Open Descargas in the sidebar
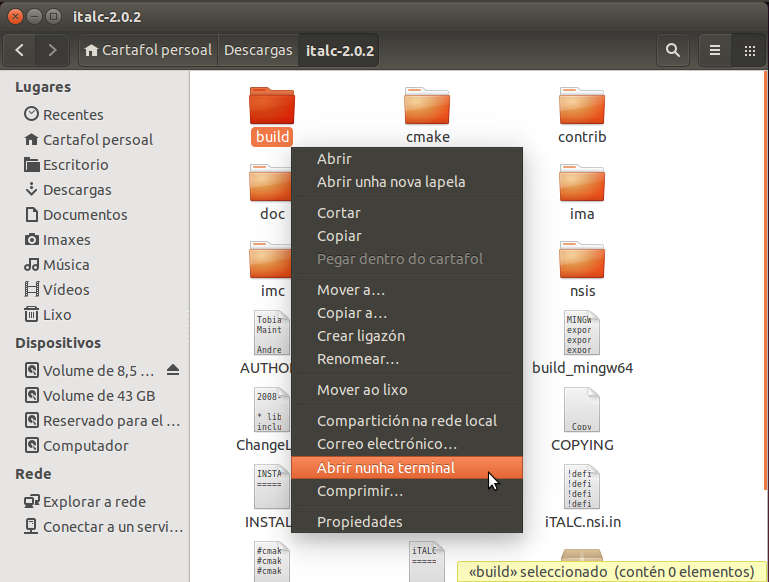The width and height of the screenshot is (769, 582). point(68,190)
